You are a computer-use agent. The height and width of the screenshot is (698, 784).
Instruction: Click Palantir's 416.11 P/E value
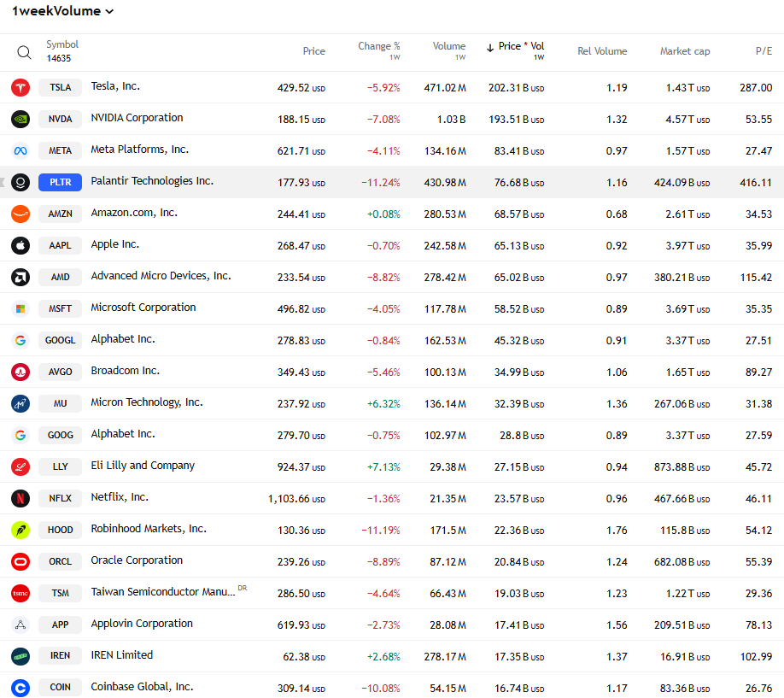coord(756,183)
